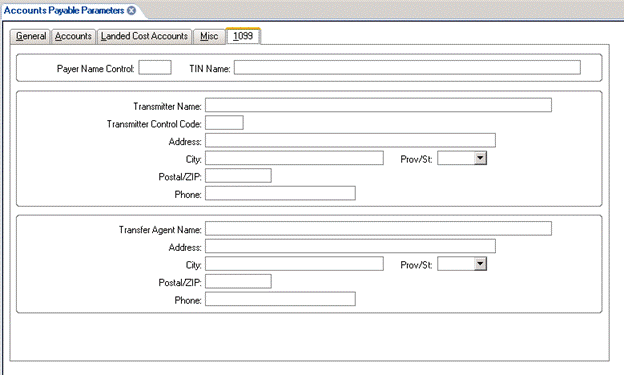Focus the TIN Name input field
Image resolution: width=624 pixels, height=375 pixels.
[x=407, y=67]
